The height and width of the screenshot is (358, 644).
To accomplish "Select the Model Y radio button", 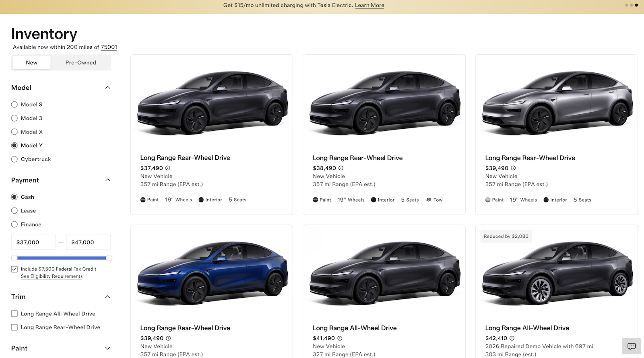I will [x=14, y=146].
